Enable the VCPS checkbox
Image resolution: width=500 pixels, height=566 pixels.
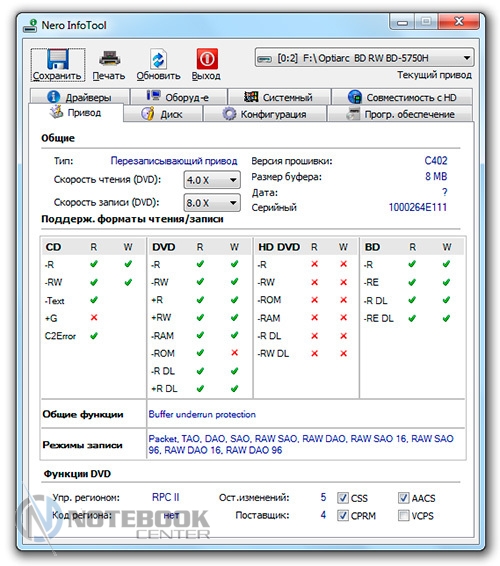click(x=403, y=515)
